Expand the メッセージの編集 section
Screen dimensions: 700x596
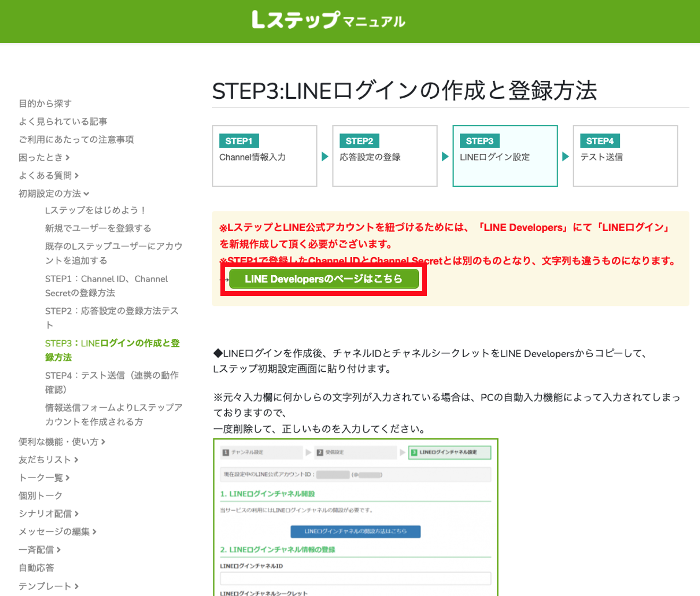click(x=57, y=532)
